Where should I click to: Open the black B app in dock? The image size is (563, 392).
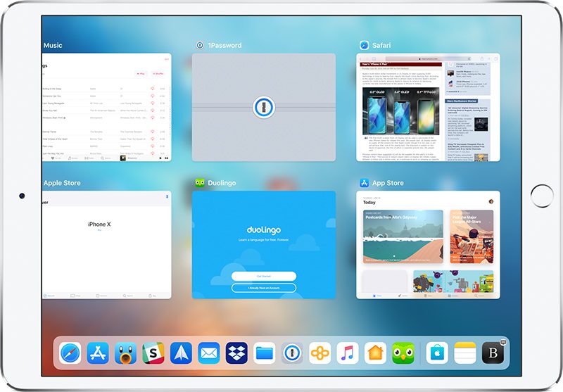point(493,353)
